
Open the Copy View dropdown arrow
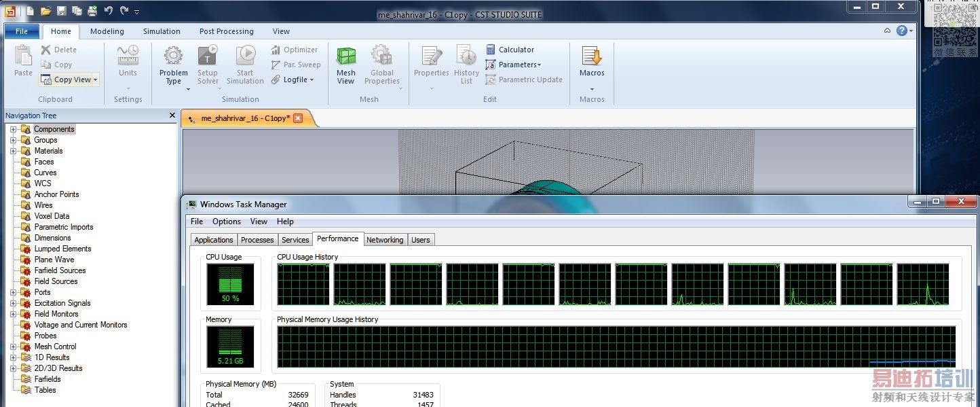(96, 79)
